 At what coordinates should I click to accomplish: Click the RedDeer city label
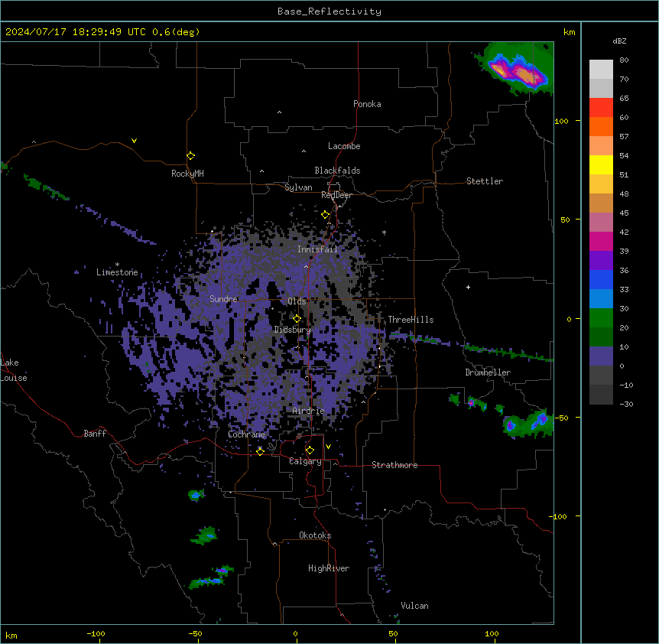tap(336, 195)
